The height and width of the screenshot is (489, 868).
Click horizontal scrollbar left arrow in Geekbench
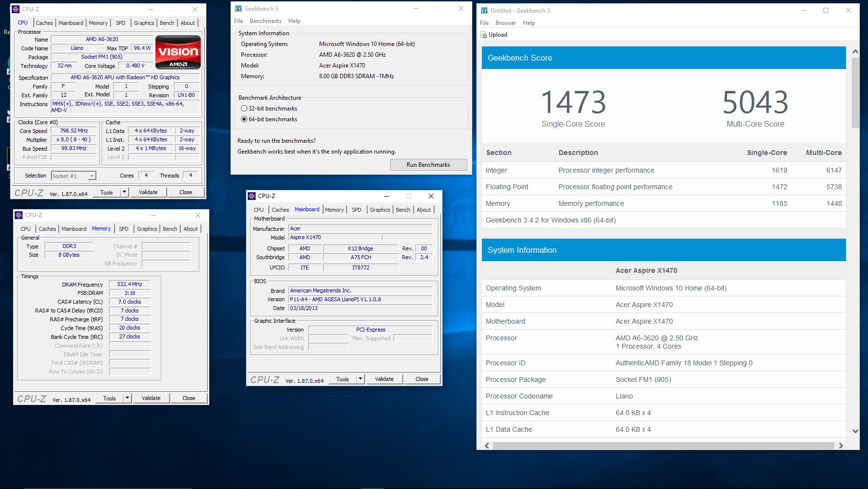487,445
